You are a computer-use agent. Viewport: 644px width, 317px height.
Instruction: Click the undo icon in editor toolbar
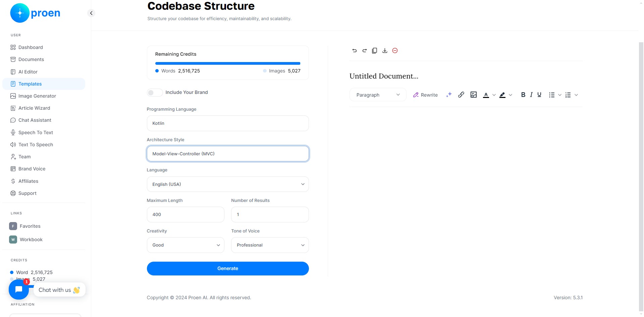coord(354,51)
